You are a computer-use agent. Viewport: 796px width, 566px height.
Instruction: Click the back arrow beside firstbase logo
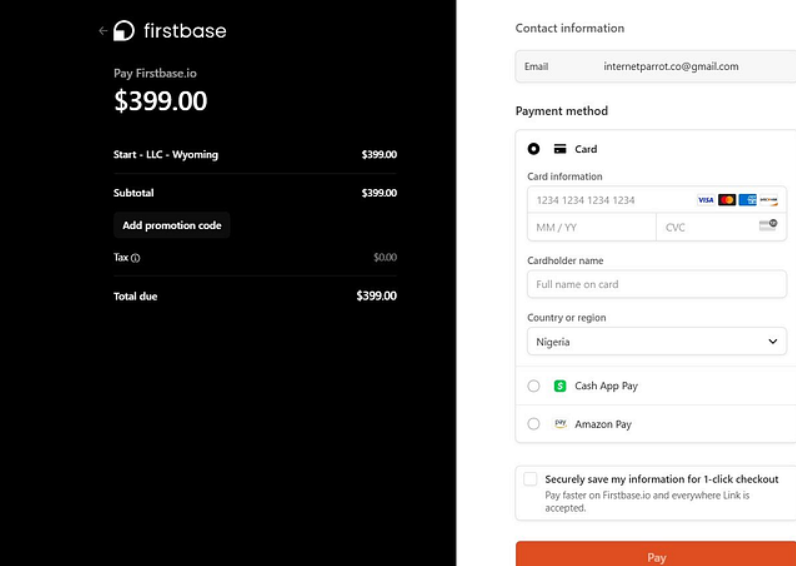tap(103, 31)
